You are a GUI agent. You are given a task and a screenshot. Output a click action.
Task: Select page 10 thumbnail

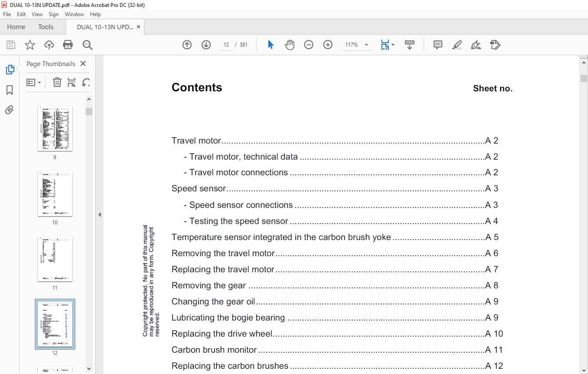coord(55,194)
